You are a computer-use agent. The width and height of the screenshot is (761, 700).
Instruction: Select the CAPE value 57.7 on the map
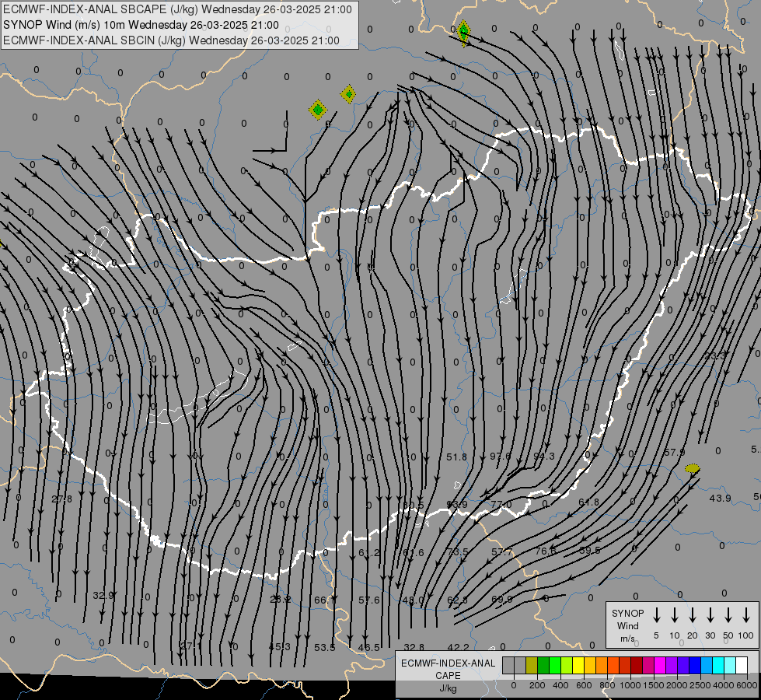tap(501, 552)
